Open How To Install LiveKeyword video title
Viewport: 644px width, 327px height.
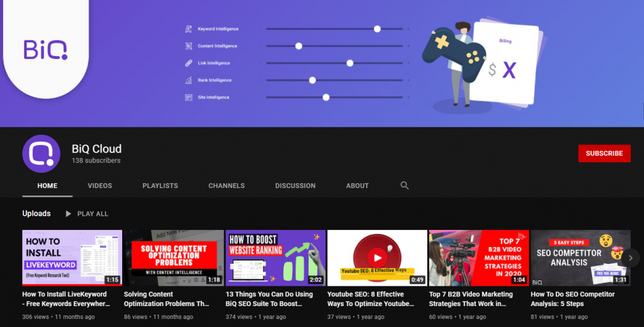[x=66, y=299]
